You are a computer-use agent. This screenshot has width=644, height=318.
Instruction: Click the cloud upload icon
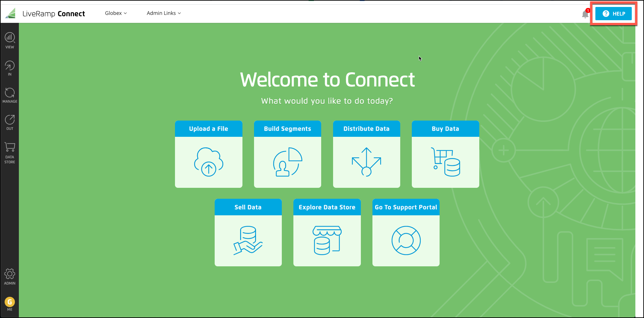coord(209,162)
